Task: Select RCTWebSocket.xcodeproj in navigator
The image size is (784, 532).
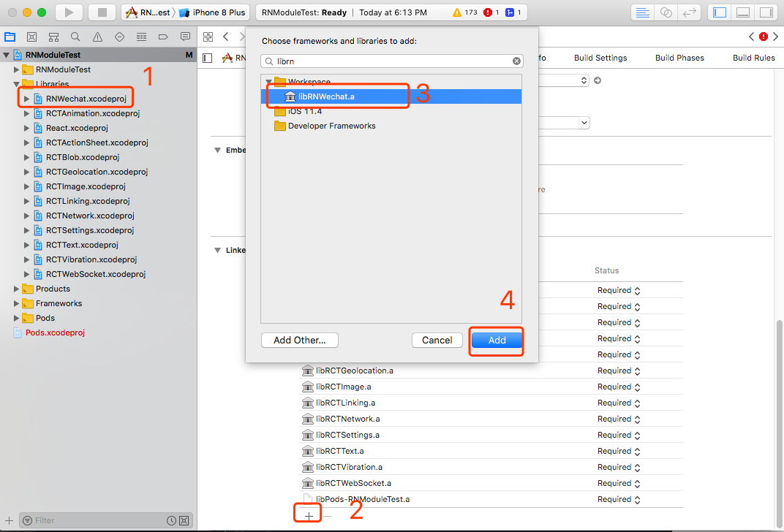Action: click(96, 274)
